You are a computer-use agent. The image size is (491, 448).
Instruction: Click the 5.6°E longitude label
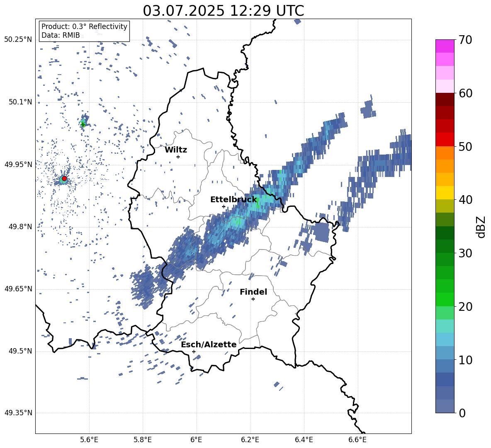[89, 440]
